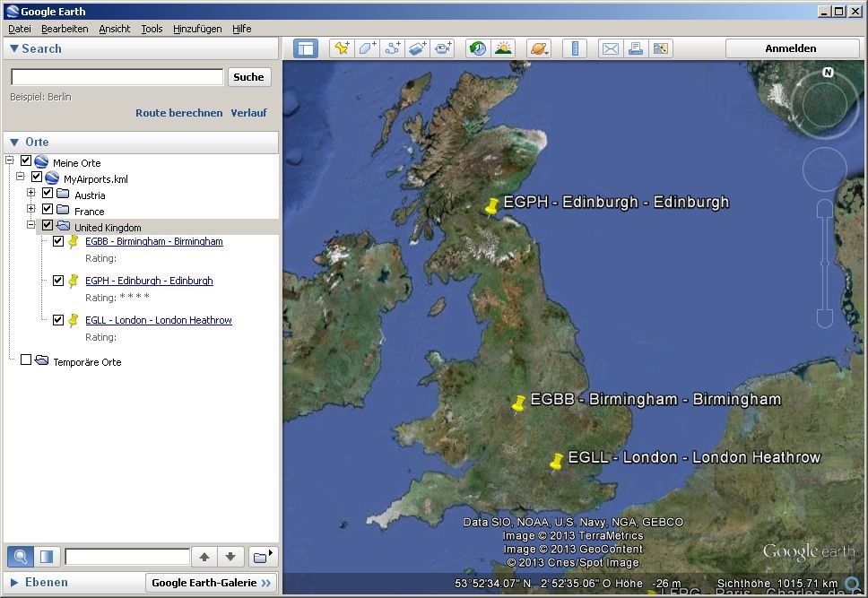Click the EGBB Birmingham pin icon in list
The width and height of the screenshot is (868, 598).
click(x=73, y=241)
